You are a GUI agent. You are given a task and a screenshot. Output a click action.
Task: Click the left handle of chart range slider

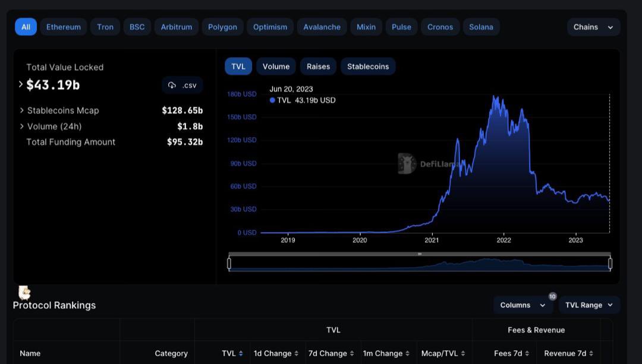[x=229, y=264]
